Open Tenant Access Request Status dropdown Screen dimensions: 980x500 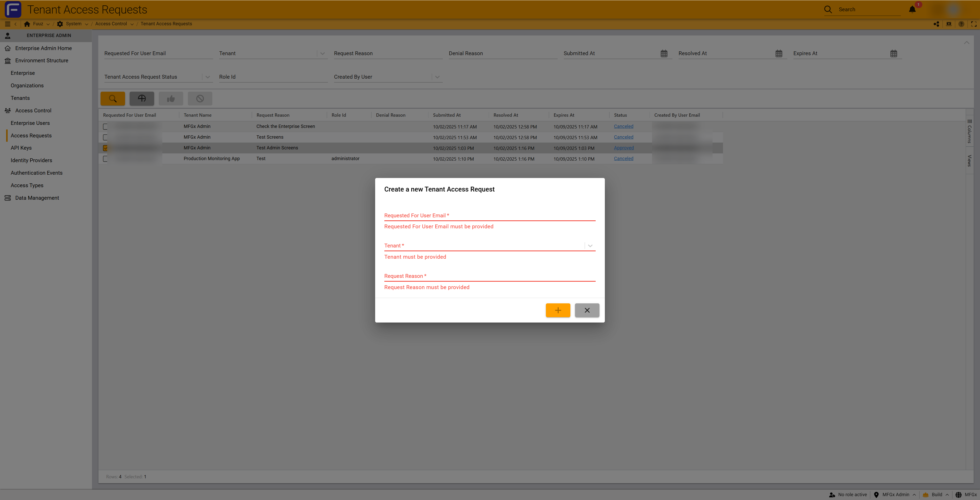pos(208,77)
